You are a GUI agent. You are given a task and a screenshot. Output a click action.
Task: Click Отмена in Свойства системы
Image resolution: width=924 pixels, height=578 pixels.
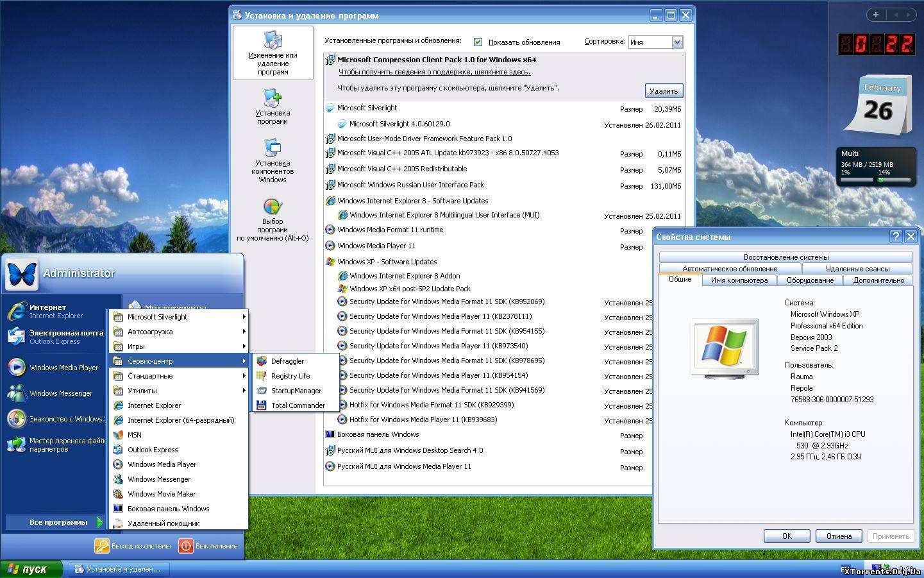[x=839, y=536]
